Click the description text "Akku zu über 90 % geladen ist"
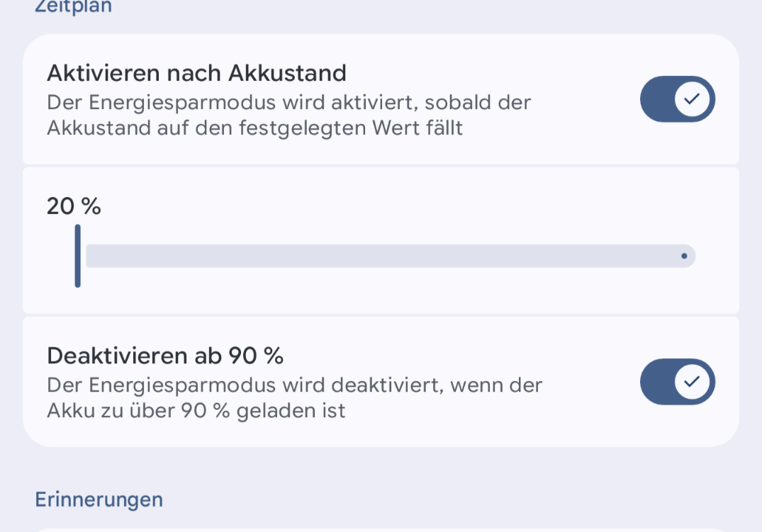 (196, 410)
